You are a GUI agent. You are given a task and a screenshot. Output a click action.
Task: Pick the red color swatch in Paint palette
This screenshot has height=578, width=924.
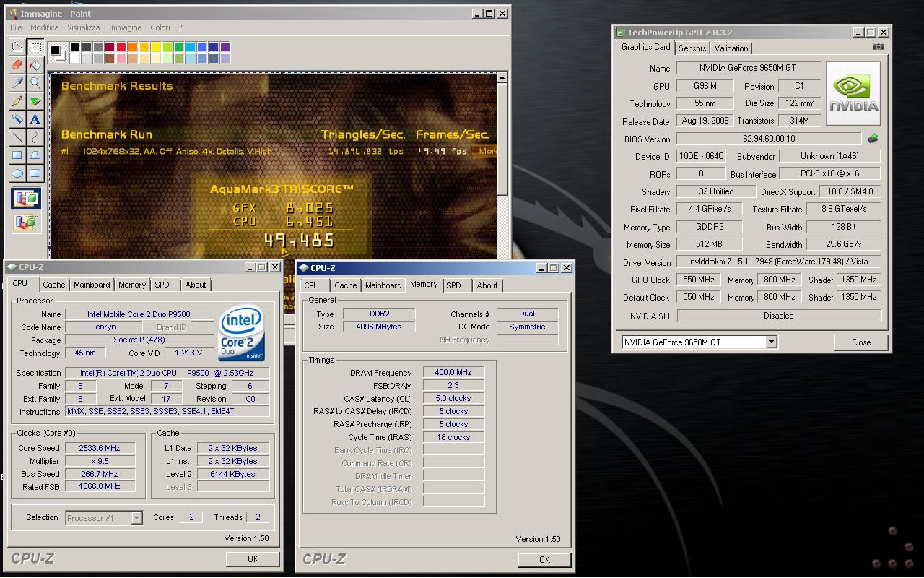(121, 47)
